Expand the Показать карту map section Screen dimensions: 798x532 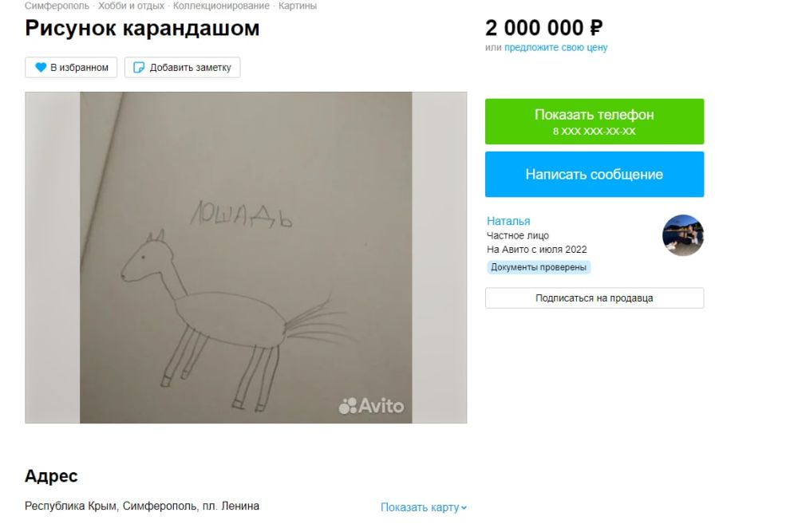pyautogui.click(x=424, y=507)
